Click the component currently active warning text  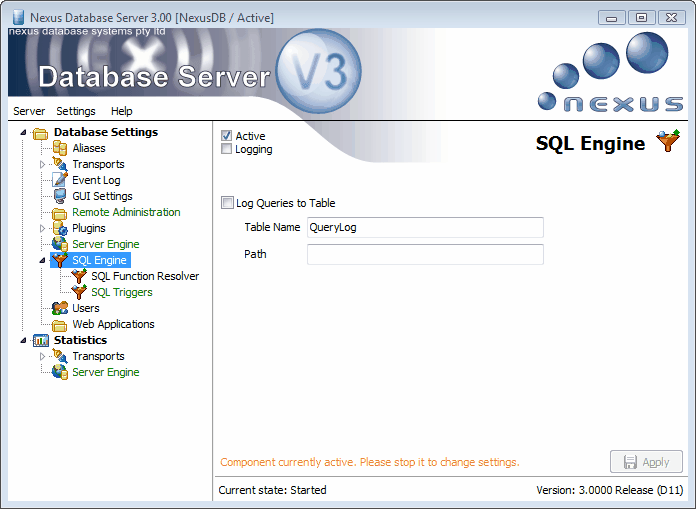pyautogui.click(x=370, y=462)
